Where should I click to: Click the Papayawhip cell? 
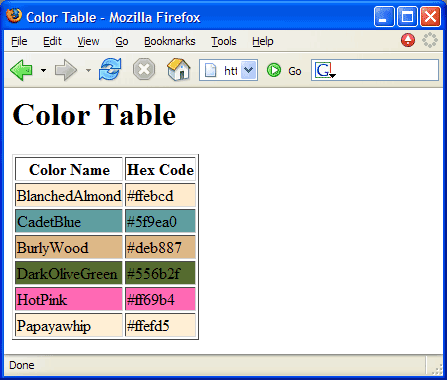pos(69,325)
